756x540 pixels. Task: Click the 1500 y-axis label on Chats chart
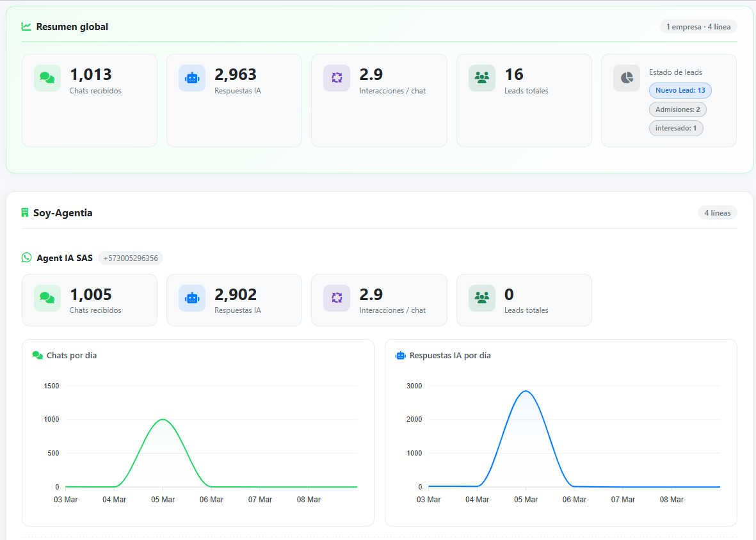pos(51,386)
